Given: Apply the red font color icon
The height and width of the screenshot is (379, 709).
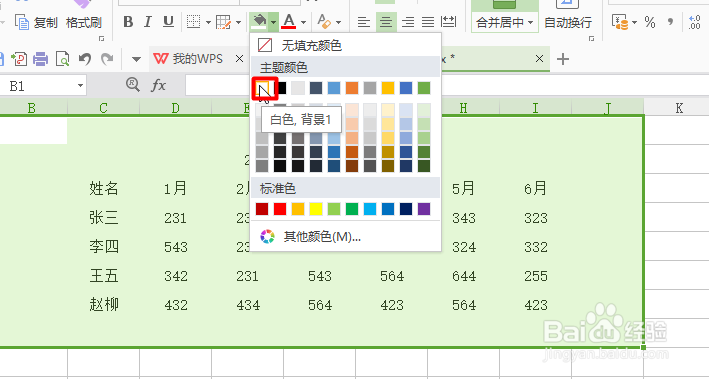Looking at the screenshot, I should (289, 21).
